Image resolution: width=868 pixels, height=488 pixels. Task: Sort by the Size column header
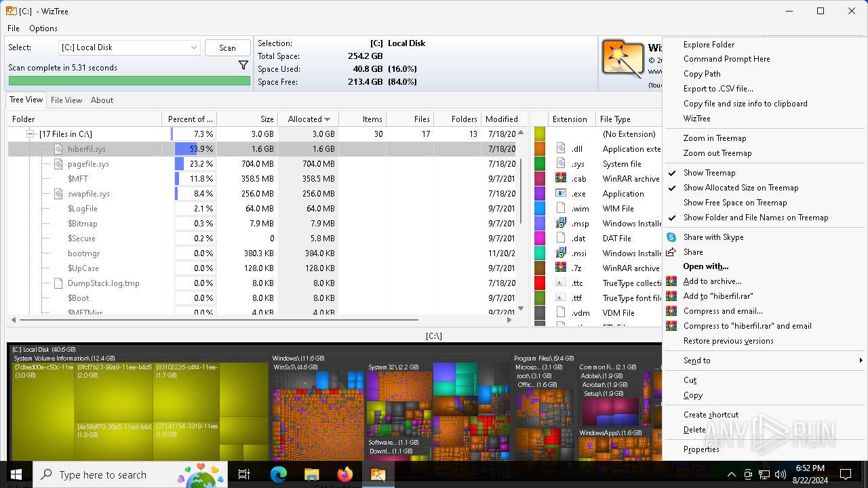(247, 119)
